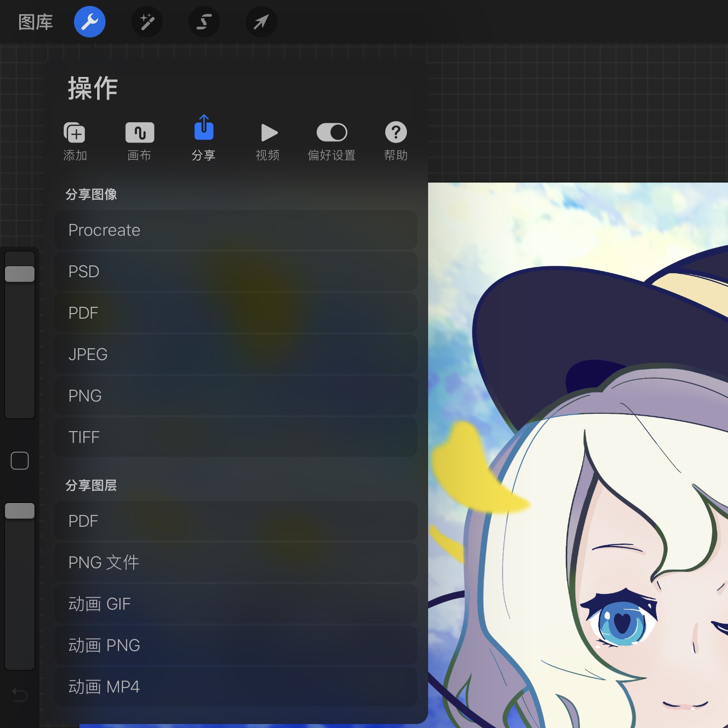Switch to the 分享 tab
The height and width of the screenshot is (728, 728).
[x=204, y=140]
